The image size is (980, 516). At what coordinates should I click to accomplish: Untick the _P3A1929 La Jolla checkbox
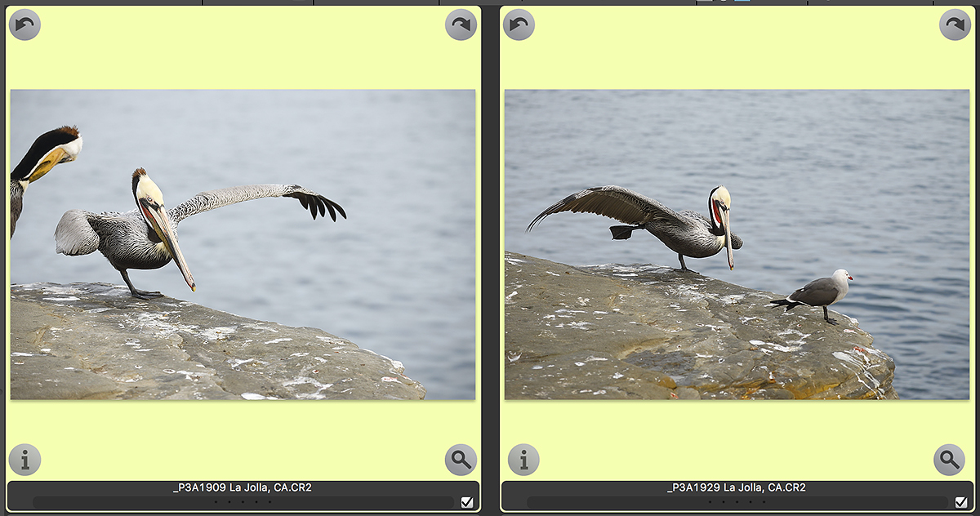[961, 502]
